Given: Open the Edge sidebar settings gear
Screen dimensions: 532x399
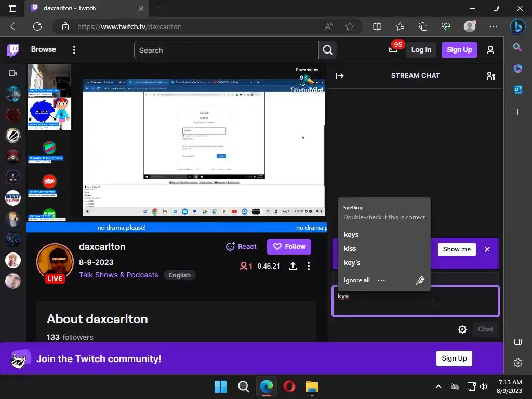Looking at the screenshot, I should point(518,363).
